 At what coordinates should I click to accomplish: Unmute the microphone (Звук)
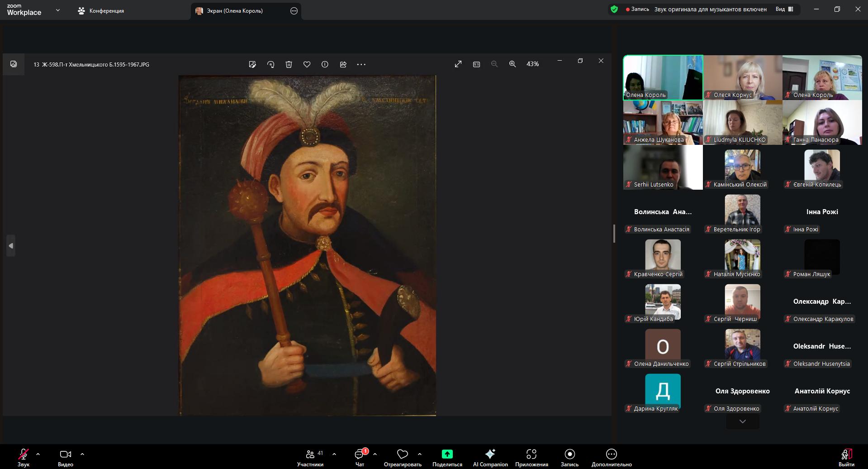coord(23,454)
